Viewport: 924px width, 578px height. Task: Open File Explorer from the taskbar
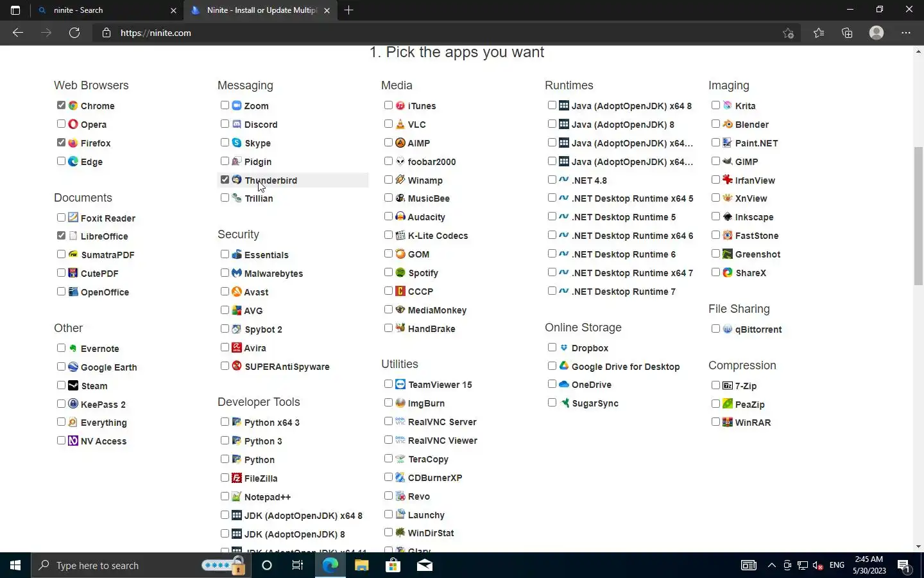click(x=362, y=565)
